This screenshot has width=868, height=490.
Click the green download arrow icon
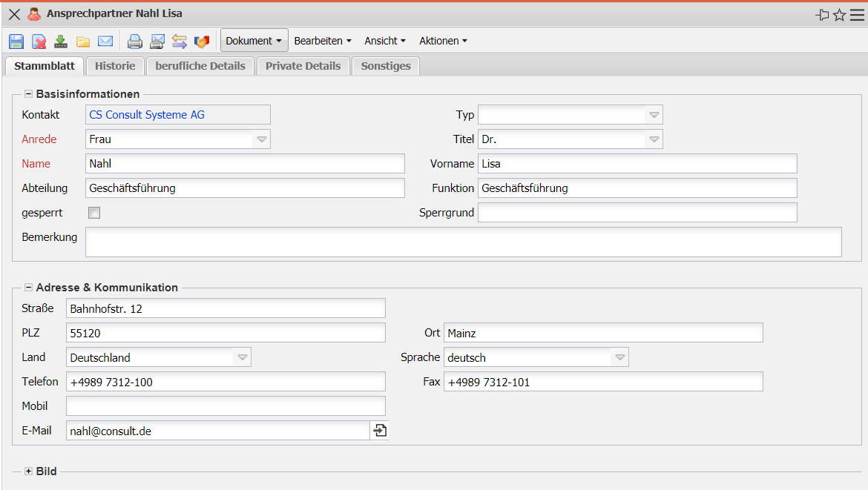(61, 42)
